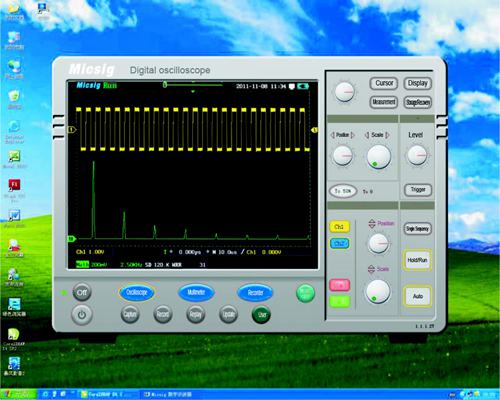This screenshot has height=400, width=500.
Task: Click the right arrow beside horizontal Scale
Action: (387, 135)
